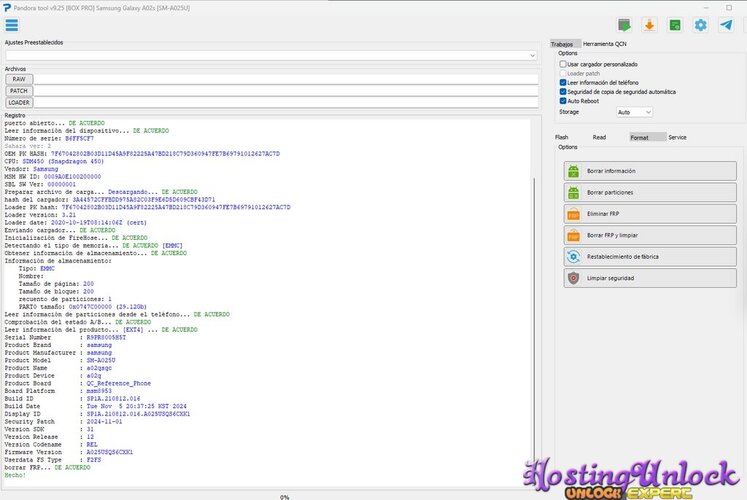Click the progress bar showing 0%
Viewport: 747px width, 500px height.
point(284,497)
